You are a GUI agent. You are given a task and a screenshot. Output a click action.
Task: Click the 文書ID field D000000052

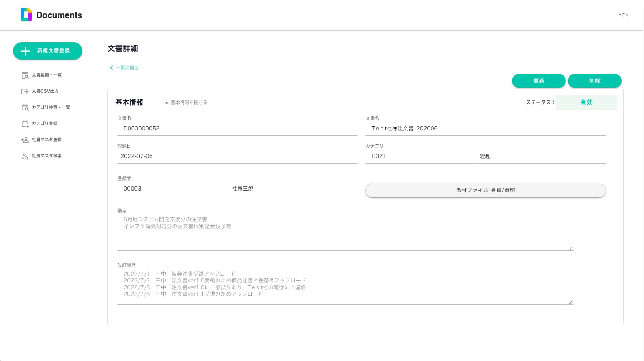[238, 129]
